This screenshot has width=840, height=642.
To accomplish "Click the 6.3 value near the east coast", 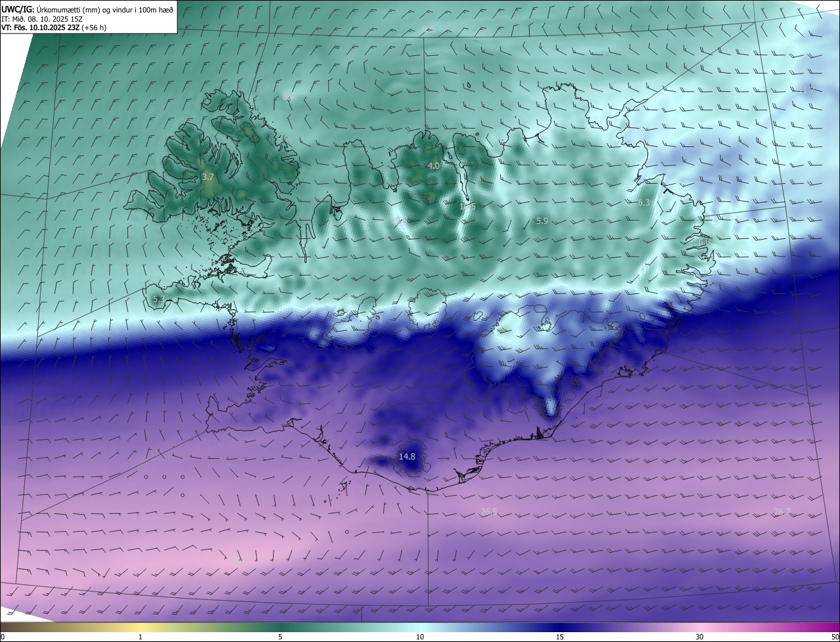I will tap(644, 203).
